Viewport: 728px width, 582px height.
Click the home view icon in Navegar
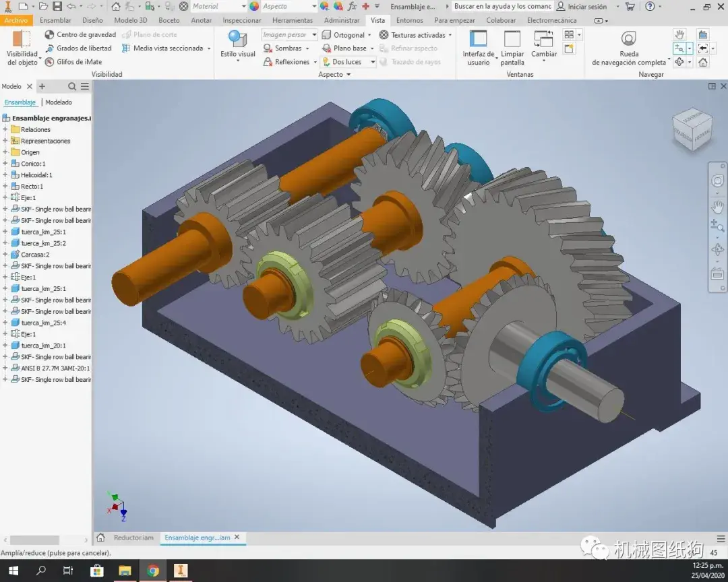[x=703, y=62]
